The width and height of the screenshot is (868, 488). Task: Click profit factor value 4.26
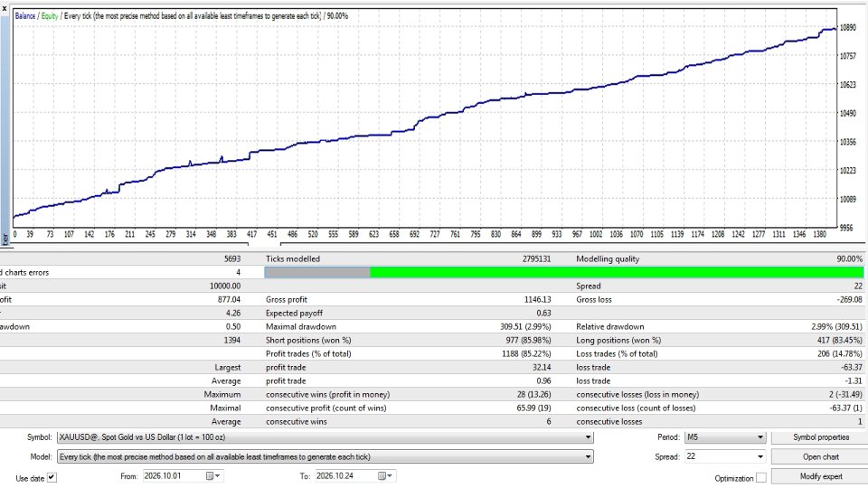(x=233, y=314)
